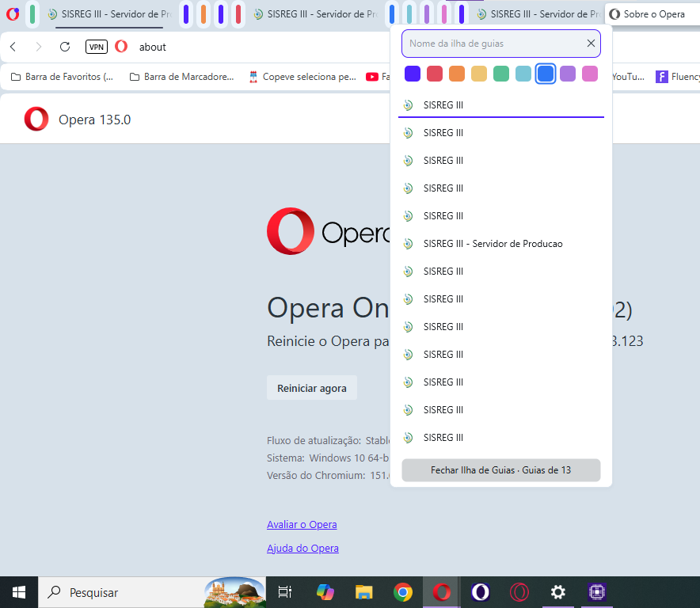This screenshot has width=700, height=608.
Task: Open the Windows Start menu
Action: click(19, 592)
